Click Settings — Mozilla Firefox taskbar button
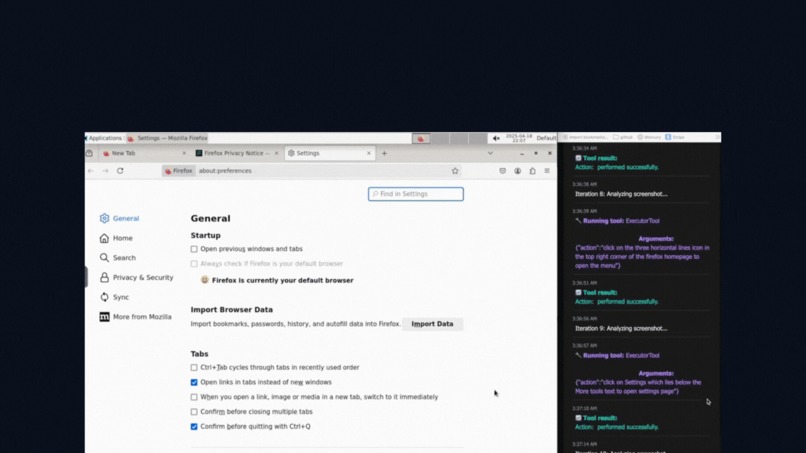Viewport: 806px width, 453px height. click(168, 138)
